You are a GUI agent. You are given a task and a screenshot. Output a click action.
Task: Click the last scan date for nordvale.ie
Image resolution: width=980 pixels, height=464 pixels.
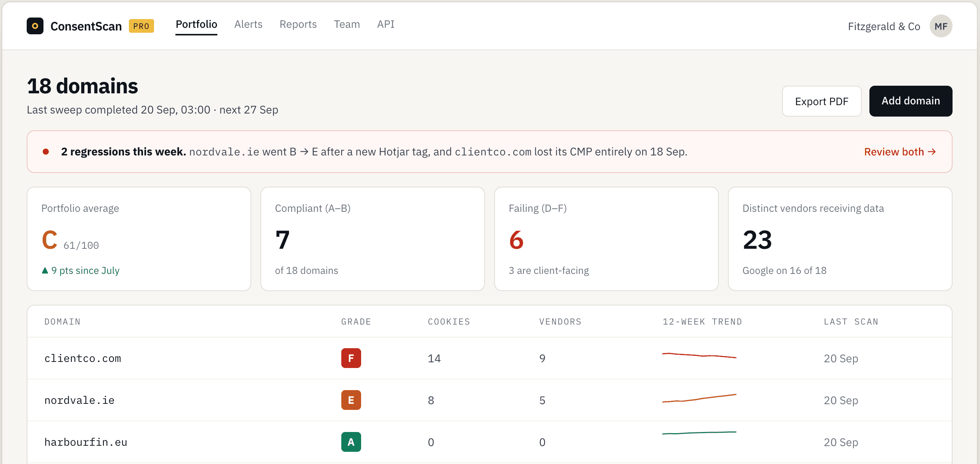coord(841,400)
